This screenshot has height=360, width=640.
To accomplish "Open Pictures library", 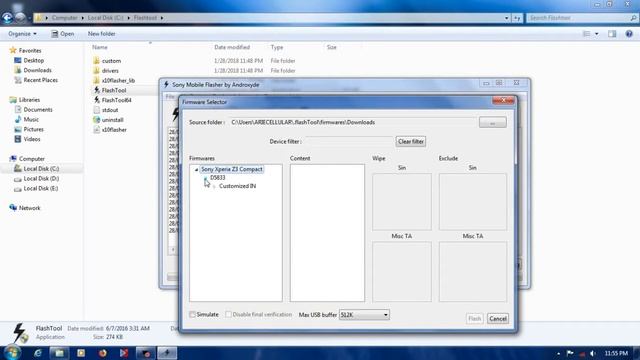I will (x=33, y=129).
